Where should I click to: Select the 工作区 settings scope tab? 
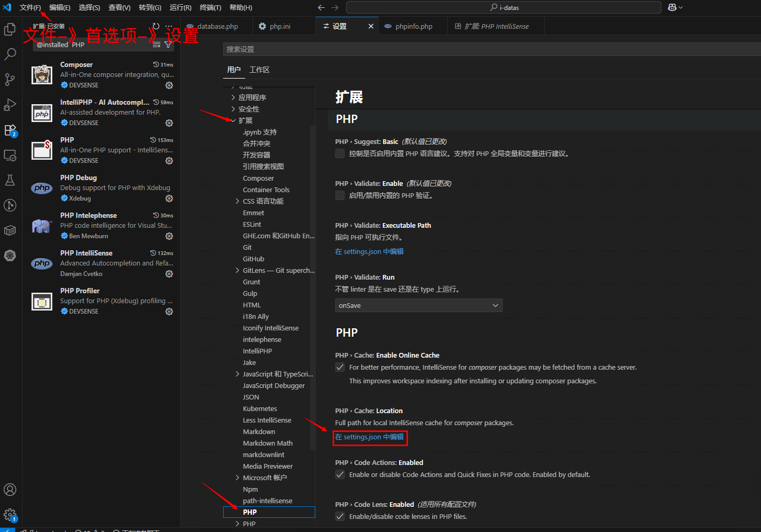coord(259,70)
